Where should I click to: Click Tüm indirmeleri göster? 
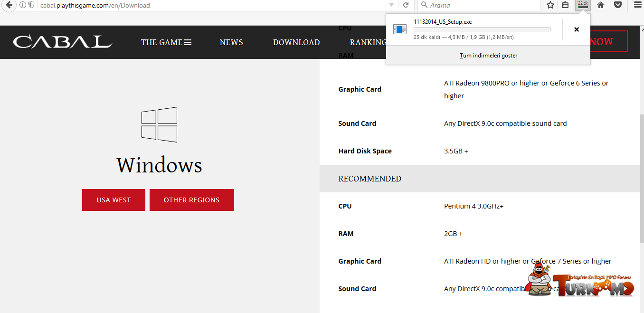488,56
